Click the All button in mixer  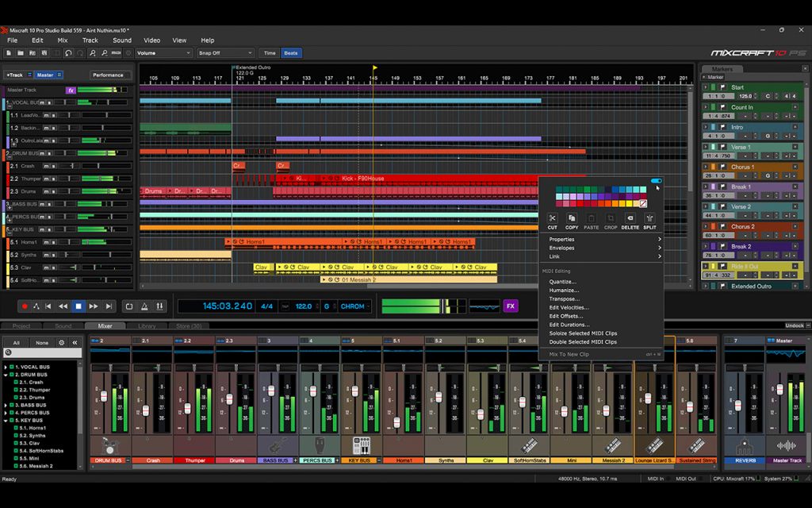coord(16,343)
